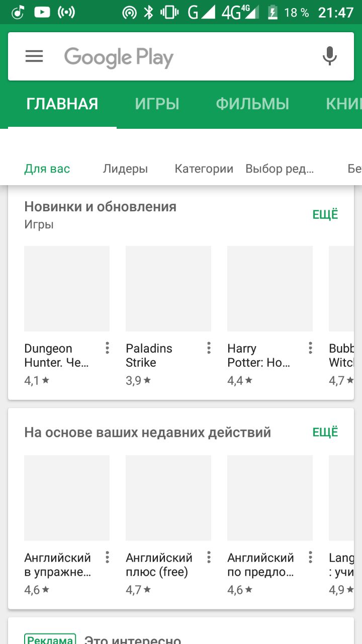The image size is (362, 644).
Task: Tap ЕЩЁ next to Новинки и обновления
Action: (x=325, y=215)
